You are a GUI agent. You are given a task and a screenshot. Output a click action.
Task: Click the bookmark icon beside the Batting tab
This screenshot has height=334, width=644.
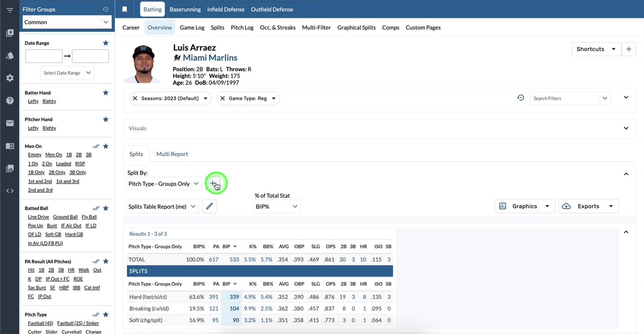(x=124, y=9)
